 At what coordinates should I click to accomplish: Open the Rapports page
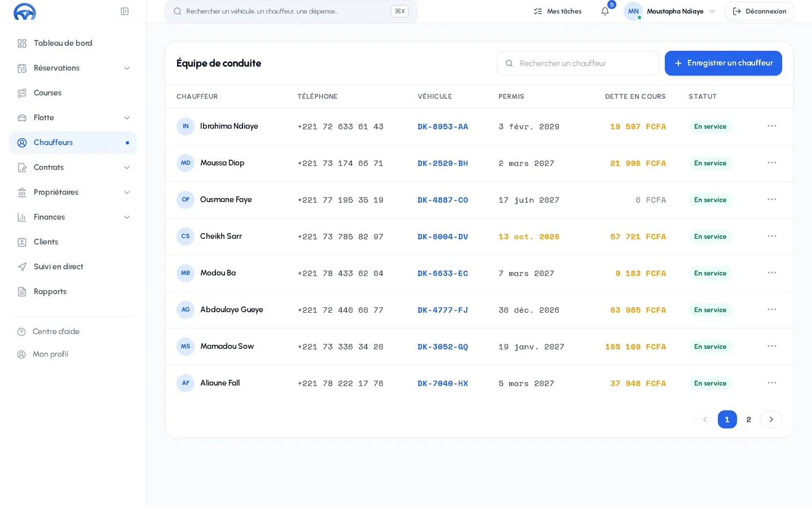point(73,292)
